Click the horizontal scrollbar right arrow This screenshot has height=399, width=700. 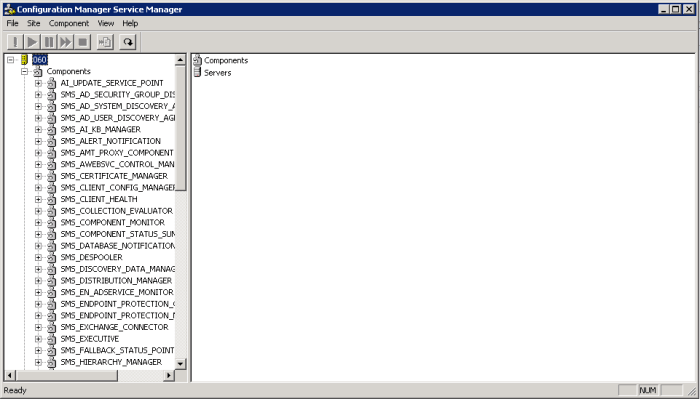coord(169,375)
